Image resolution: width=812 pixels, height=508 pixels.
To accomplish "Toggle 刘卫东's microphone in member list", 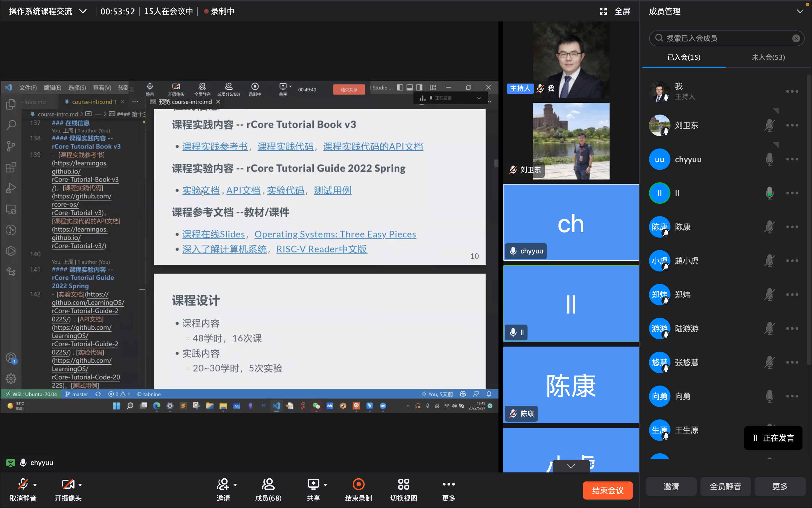I will click(769, 125).
